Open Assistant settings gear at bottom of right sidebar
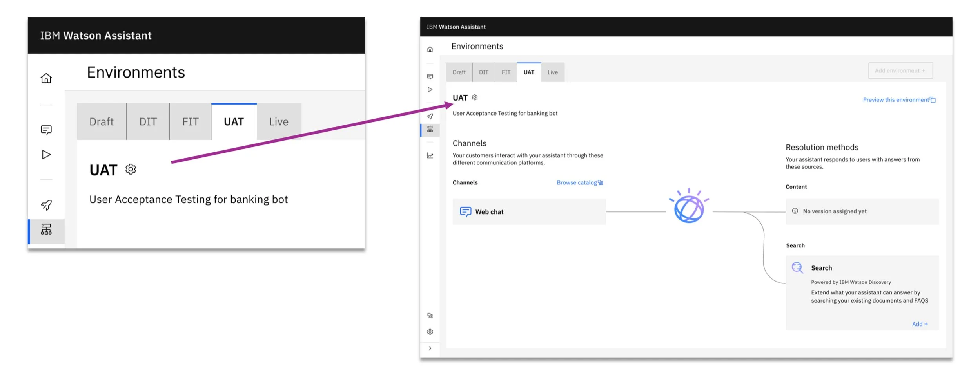The image size is (980, 379). (x=430, y=332)
